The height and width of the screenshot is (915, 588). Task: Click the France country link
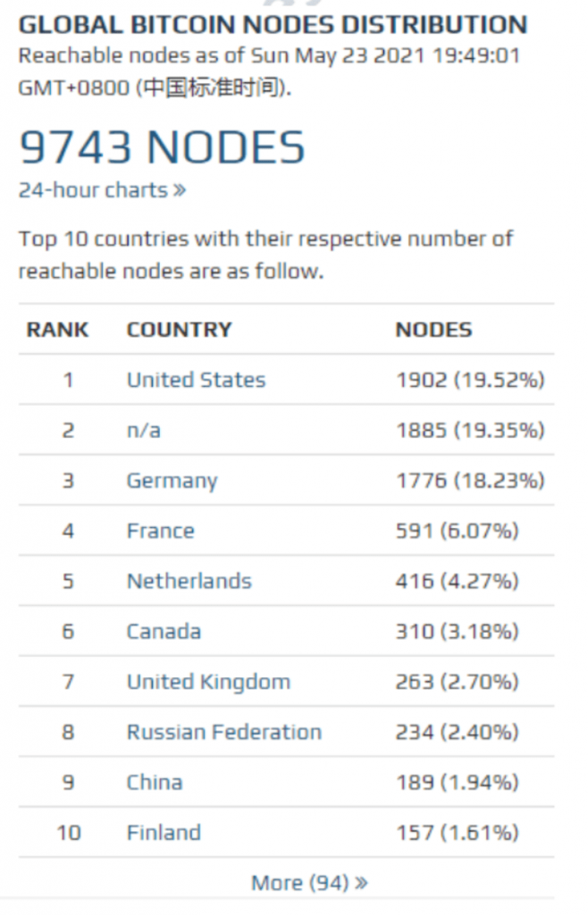(160, 531)
